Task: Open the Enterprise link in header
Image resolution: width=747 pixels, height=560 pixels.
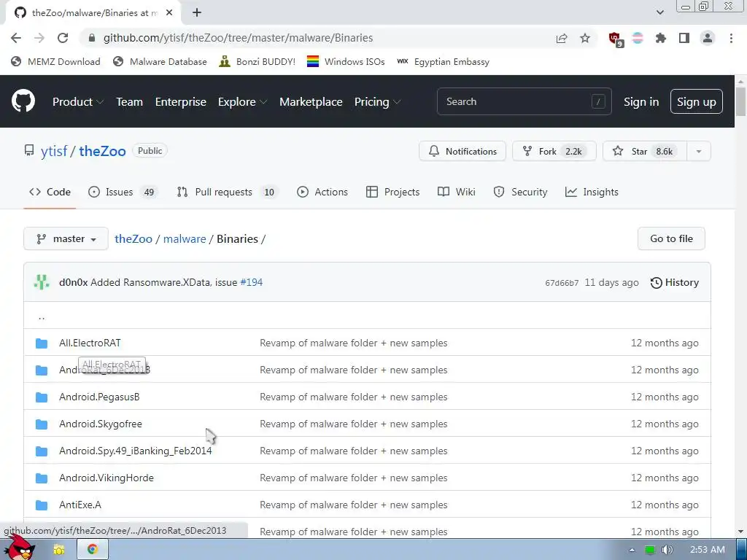Action: point(181,101)
